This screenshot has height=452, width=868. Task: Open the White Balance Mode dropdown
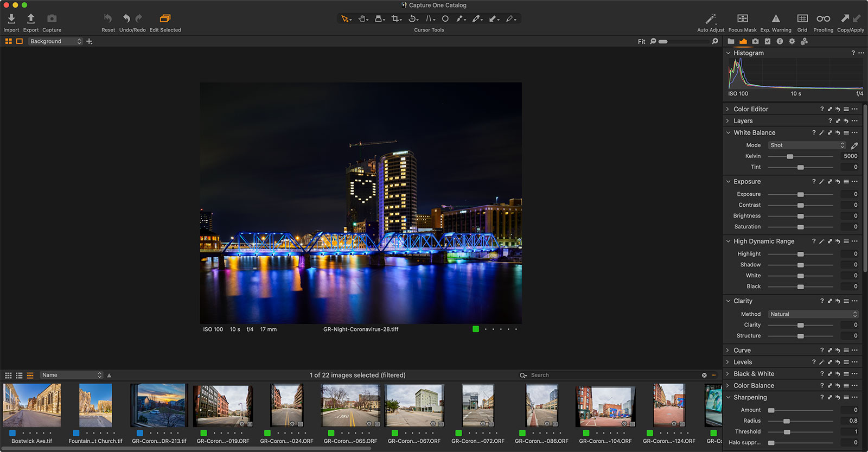[807, 145]
